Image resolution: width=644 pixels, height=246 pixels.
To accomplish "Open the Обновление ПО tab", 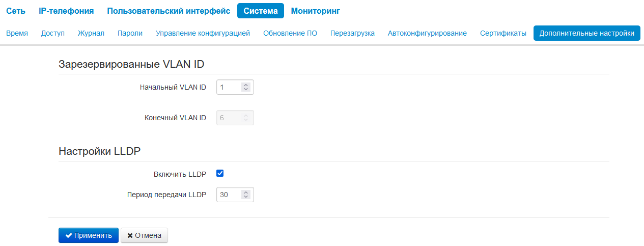I will click(x=290, y=33).
